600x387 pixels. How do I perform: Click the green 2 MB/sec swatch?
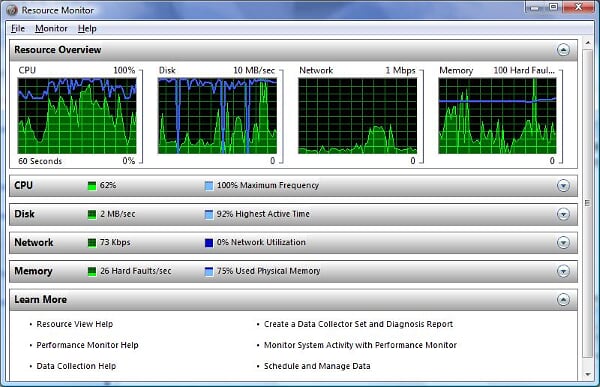92,214
